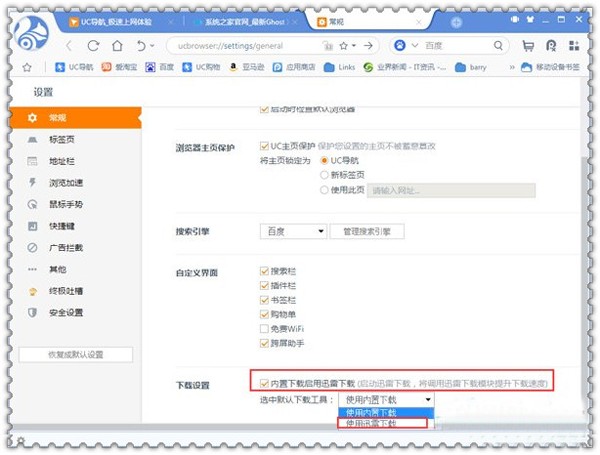Open the apps grid icon in toolbar
Image resolution: width=600 pixels, height=455 pixels.
[x=574, y=46]
